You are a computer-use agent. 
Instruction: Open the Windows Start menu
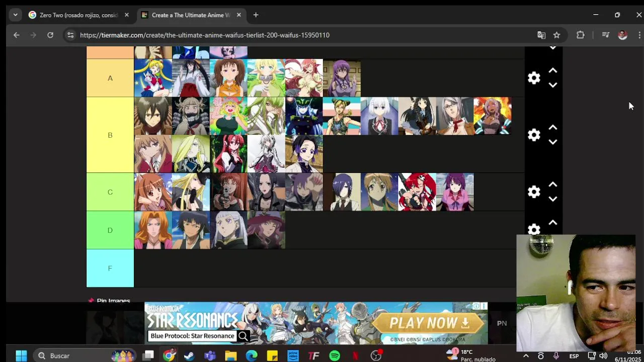coord(21,355)
